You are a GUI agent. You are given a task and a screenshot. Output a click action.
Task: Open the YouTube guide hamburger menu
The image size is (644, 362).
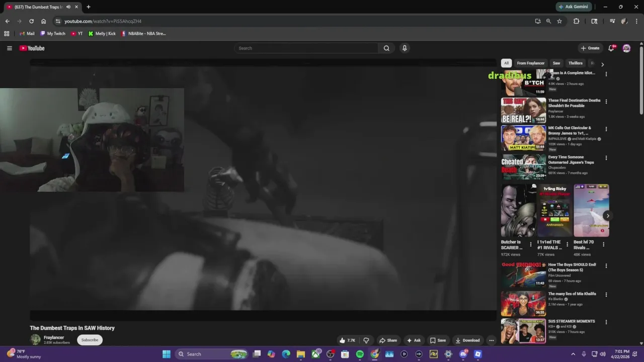pyautogui.click(x=9, y=48)
